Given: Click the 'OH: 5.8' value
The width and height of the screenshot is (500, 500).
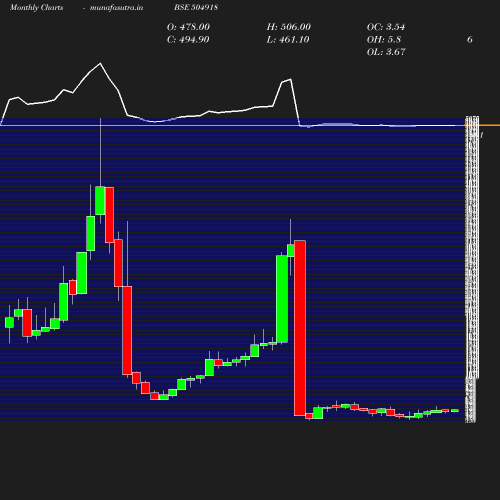Looking at the screenshot, I should (x=384, y=39).
